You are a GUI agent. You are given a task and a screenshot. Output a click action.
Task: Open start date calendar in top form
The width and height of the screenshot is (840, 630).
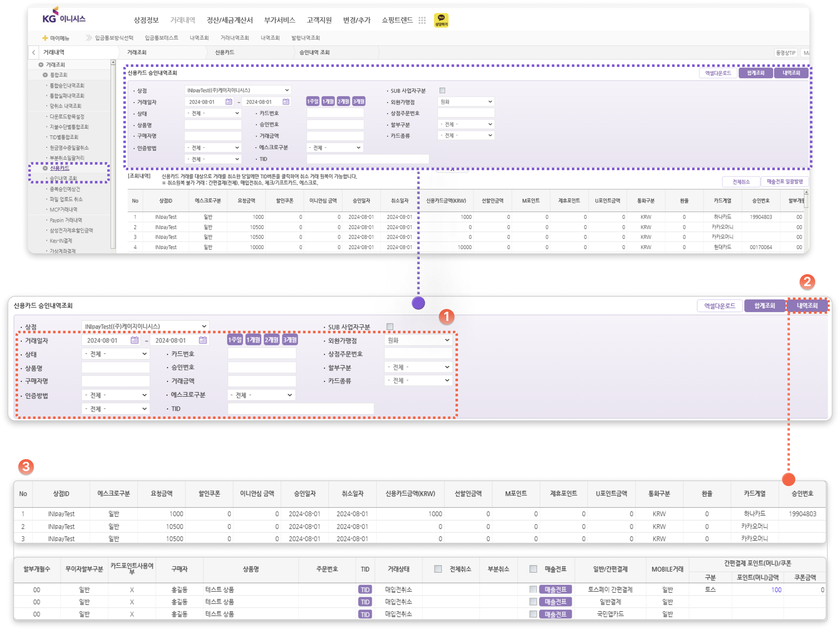pos(229,102)
